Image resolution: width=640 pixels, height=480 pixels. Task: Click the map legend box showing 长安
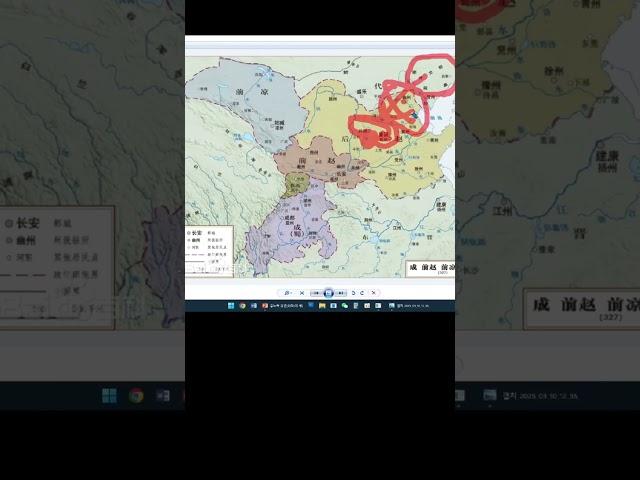tap(210, 250)
